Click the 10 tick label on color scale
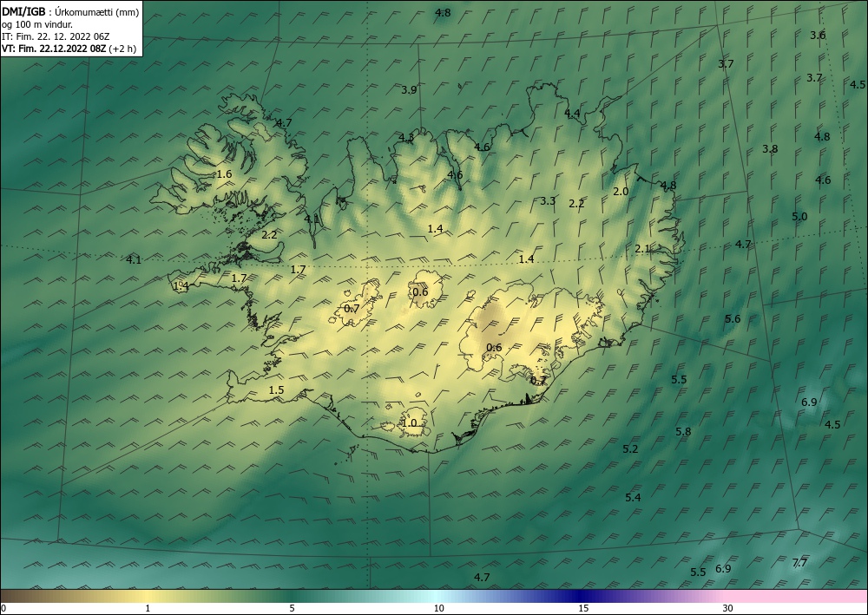 click(439, 609)
